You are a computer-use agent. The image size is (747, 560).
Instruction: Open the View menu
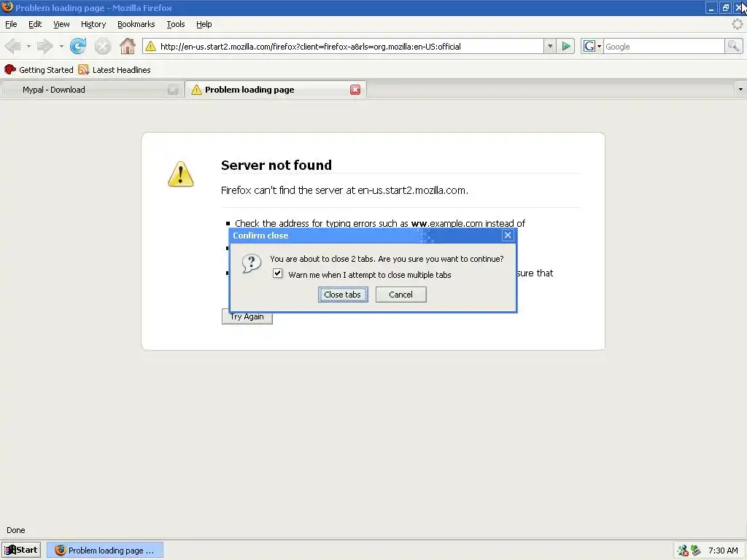point(61,24)
